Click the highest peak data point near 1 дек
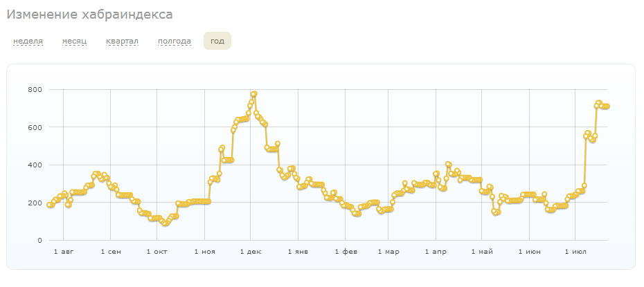 point(254,94)
